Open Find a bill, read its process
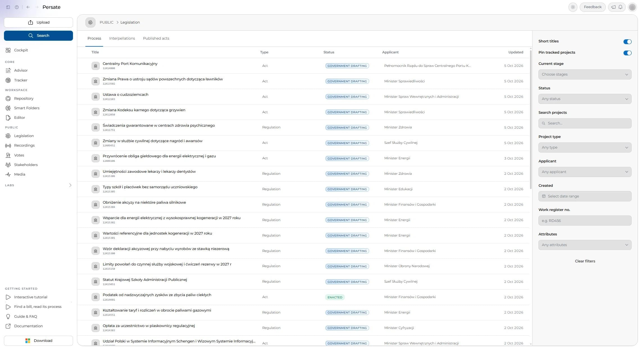The image size is (644, 352). 38,307
